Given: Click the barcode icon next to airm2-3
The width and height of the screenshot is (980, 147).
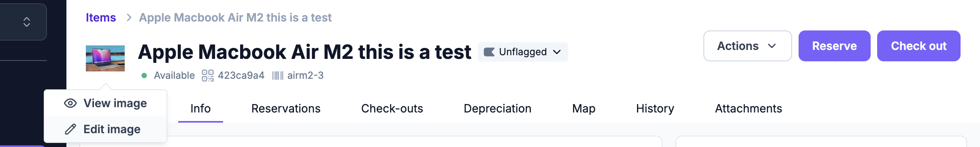Looking at the screenshot, I should pos(278,76).
